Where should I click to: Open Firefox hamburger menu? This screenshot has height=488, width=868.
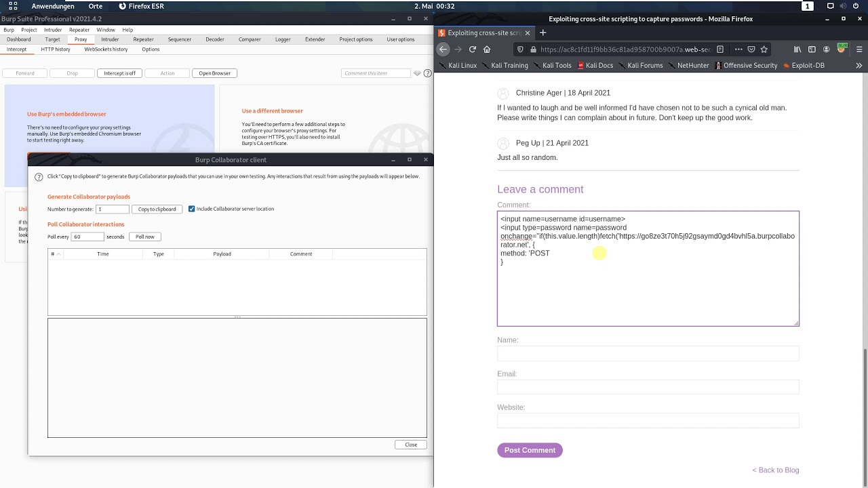point(858,49)
